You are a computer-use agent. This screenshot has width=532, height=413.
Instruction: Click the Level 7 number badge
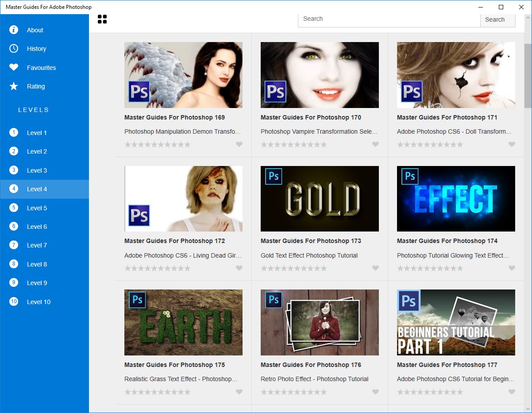pyautogui.click(x=14, y=245)
